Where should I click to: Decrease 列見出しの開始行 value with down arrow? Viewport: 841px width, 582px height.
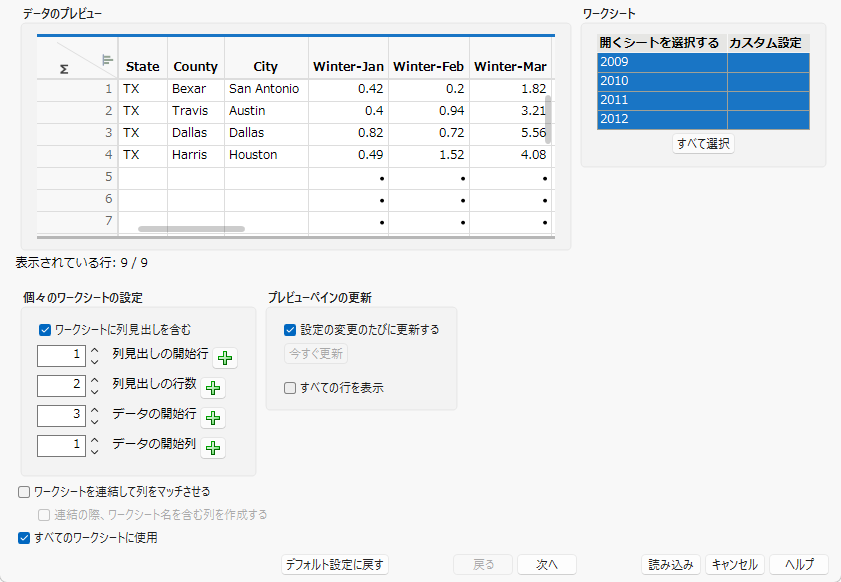95,362
